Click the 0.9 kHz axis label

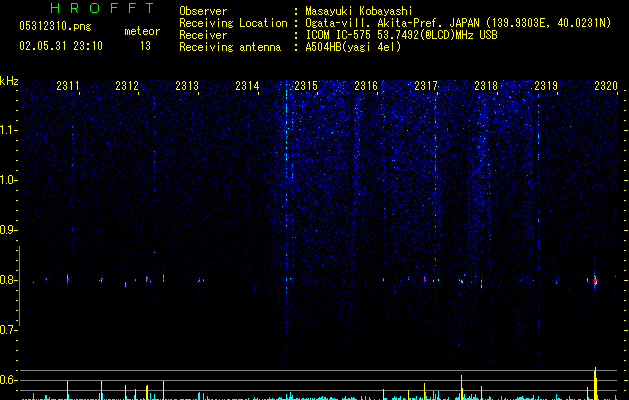(x=9, y=230)
